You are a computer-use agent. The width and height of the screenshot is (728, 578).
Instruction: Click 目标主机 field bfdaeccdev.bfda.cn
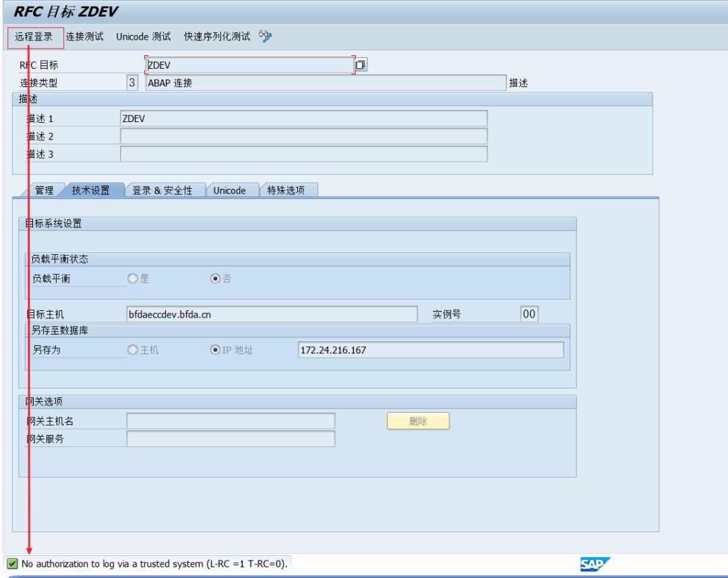tap(272, 314)
